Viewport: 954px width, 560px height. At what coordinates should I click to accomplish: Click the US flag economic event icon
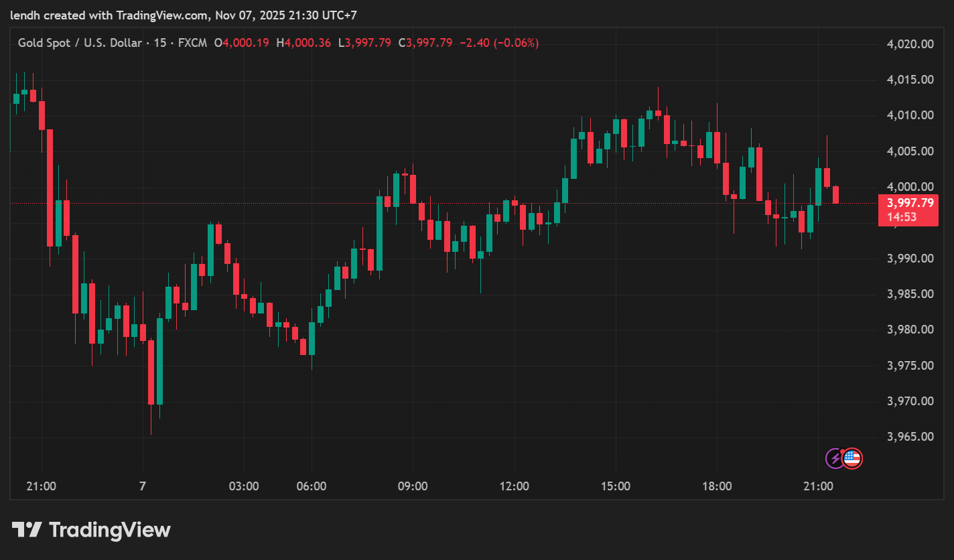(852, 458)
